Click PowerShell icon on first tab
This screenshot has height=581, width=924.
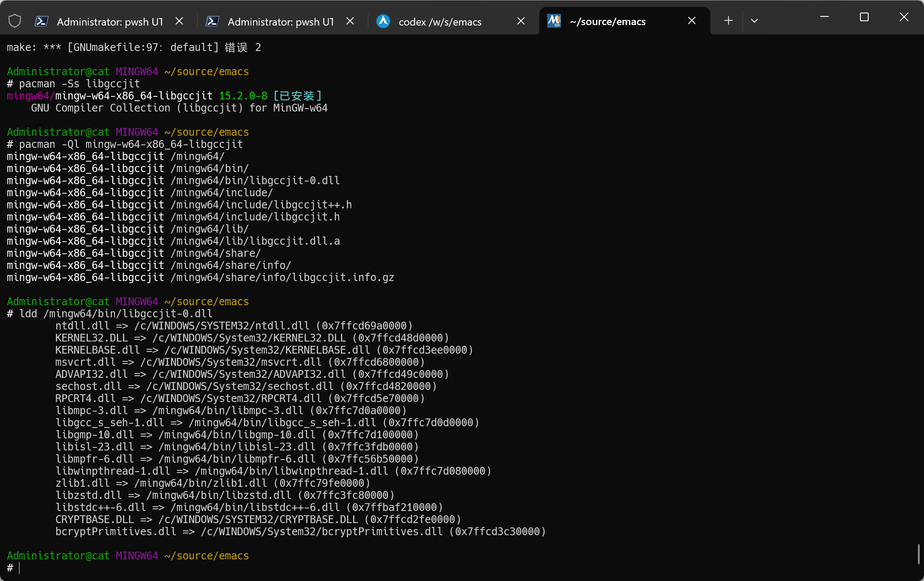pos(42,21)
